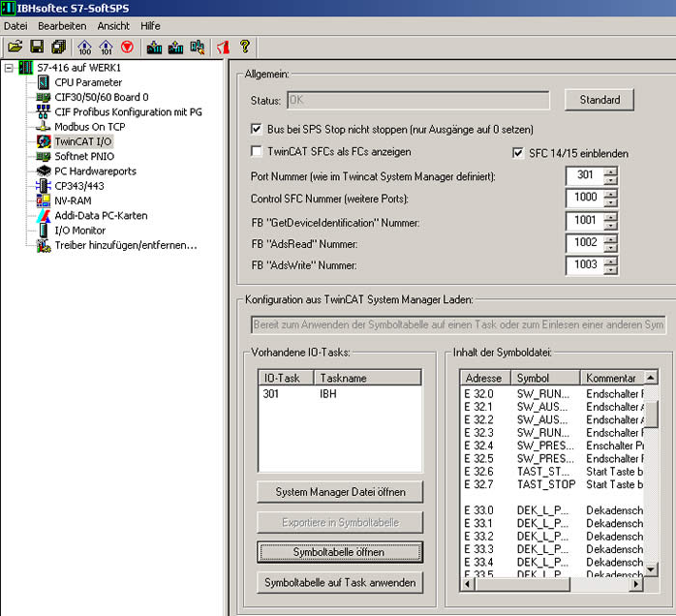Screen dimensions: 676x616
Task: Click the red stop toolbar icon
Action: 127,46
